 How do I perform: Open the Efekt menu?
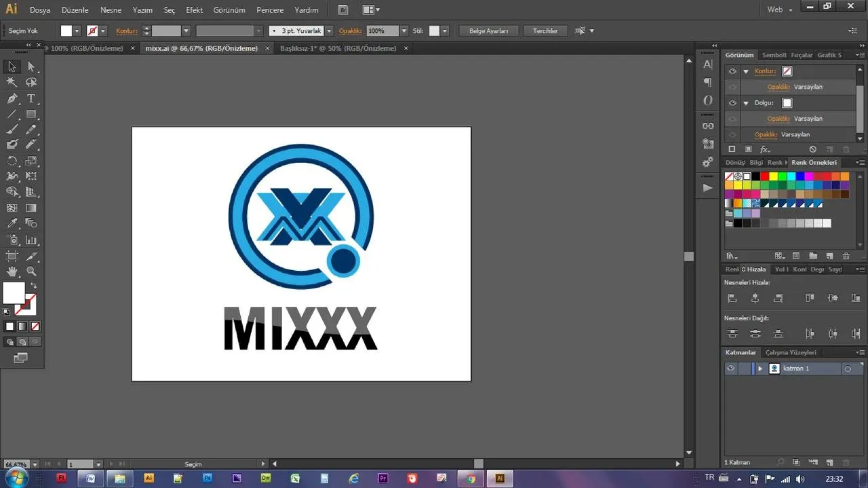pyautogui.click(x=195, y=10)
